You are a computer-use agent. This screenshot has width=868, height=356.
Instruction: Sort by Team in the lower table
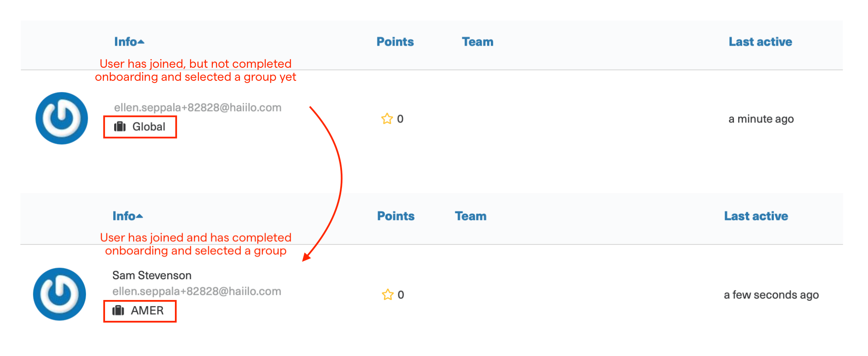[471, 216]
